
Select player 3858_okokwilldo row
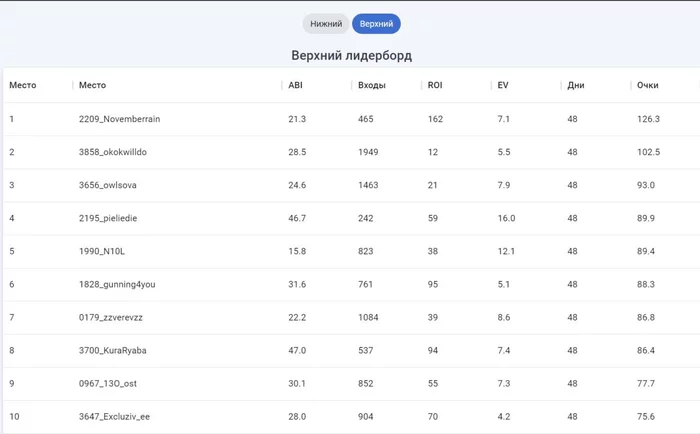click(x=351, y=152)
